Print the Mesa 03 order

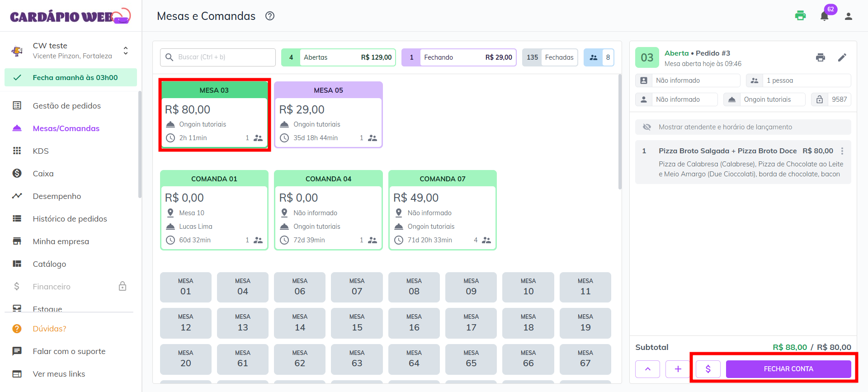(820, 57)
